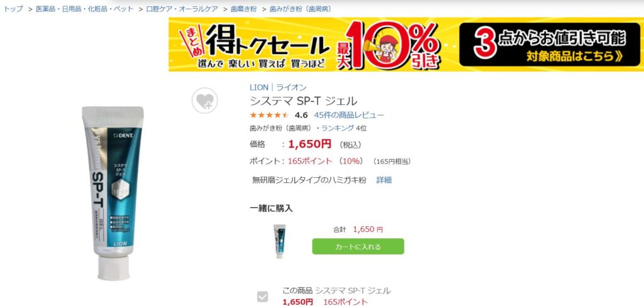Click the ライオン brand link
The width and height of the screenshot is (644, 306).
click(291, 87)
